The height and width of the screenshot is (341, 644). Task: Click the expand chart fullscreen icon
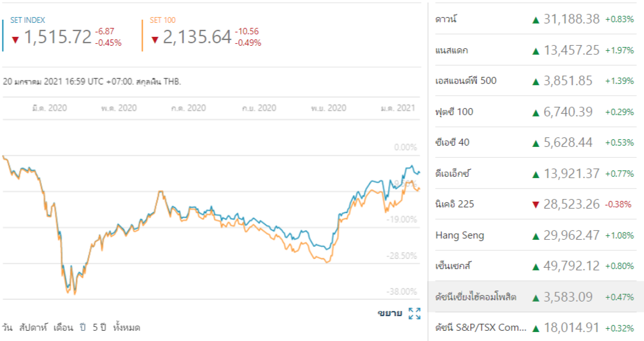tap(414, 313)
